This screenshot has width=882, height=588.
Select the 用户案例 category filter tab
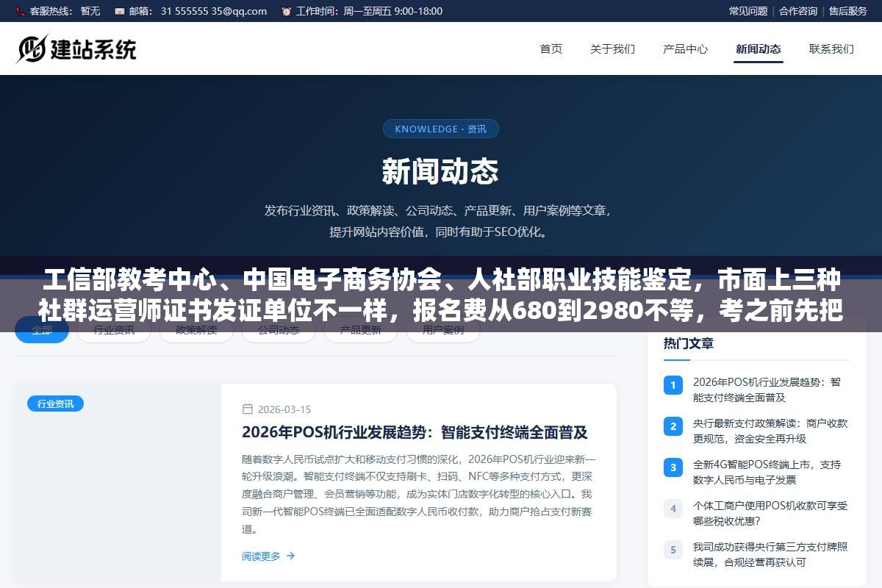coord(443,330)
